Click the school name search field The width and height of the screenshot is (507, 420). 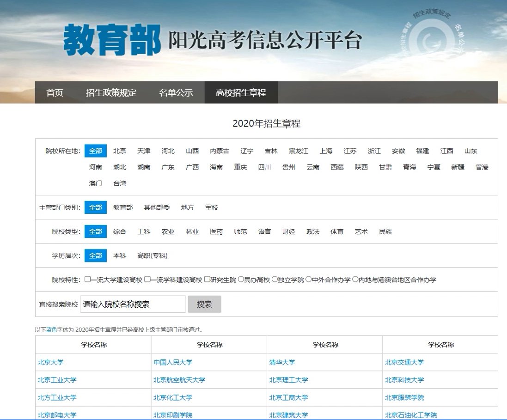pyautogui.click(x=133, y=304)
